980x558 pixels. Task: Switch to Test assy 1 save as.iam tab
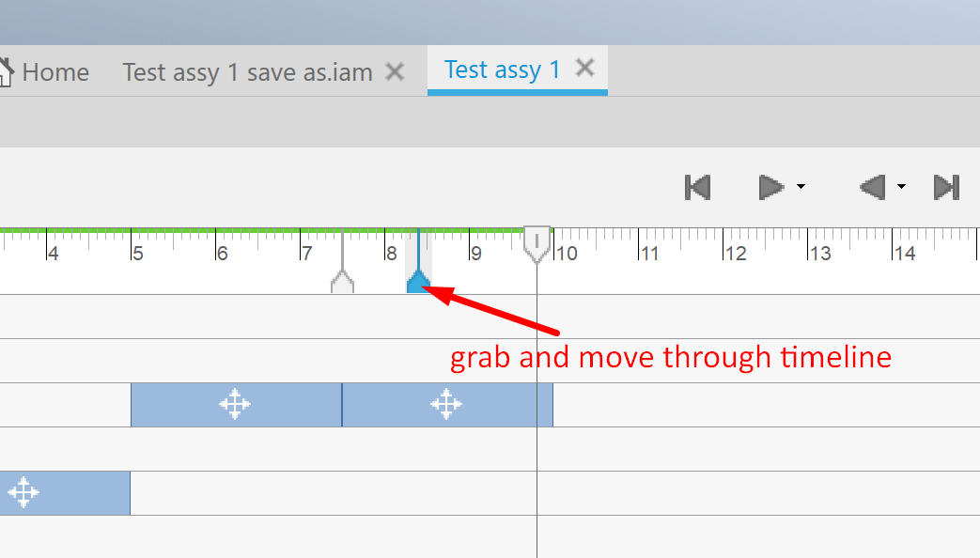coord(247,72)
